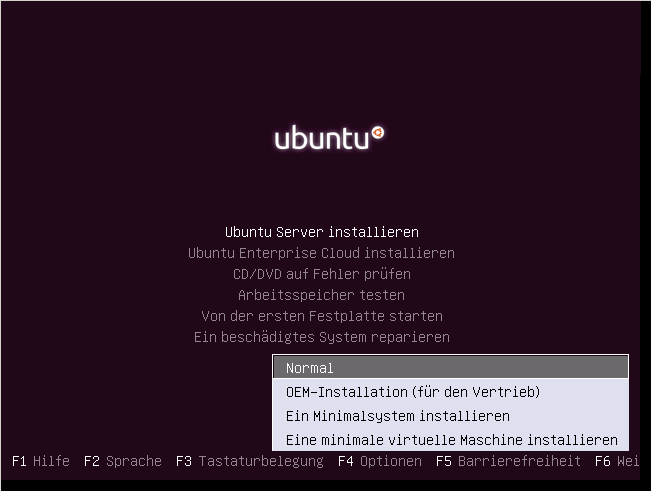Image resolution: width=651 pixels, height=491 pixels.
Task: Open F2 Sprache language selector
Action: [x=123, y=461]
